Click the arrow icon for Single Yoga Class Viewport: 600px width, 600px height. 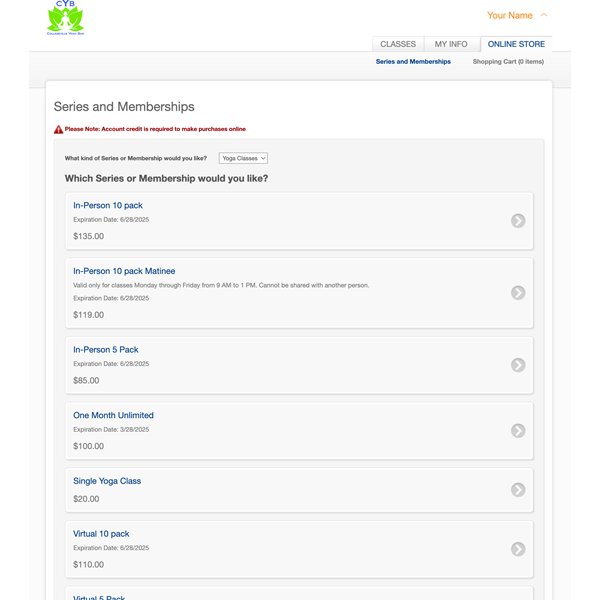coord(518,489)
